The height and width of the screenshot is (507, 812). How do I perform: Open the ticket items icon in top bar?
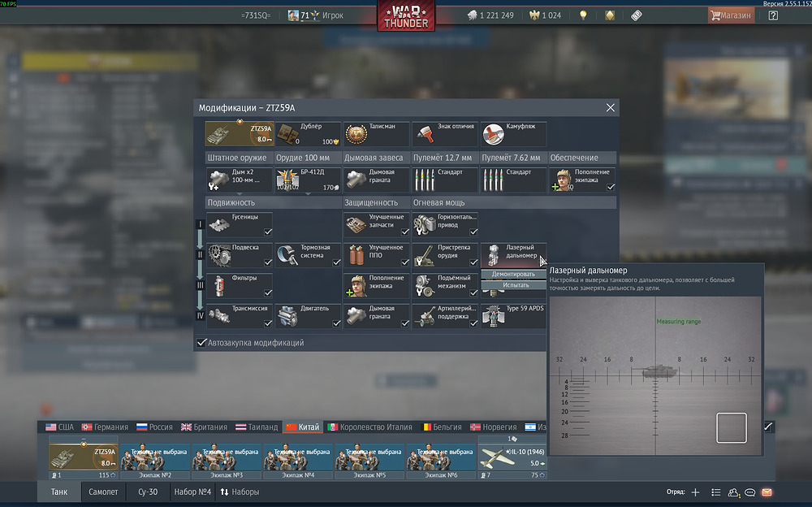[637, 15]
